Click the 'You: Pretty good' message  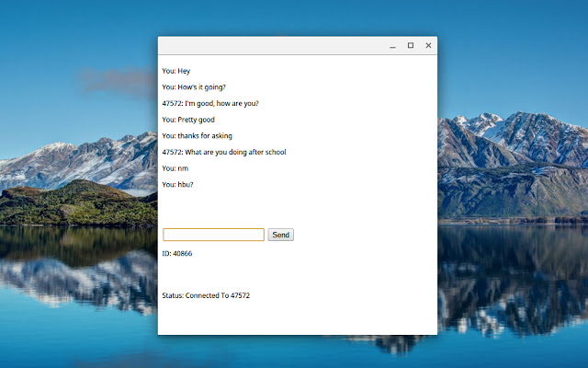coord(188,120)
